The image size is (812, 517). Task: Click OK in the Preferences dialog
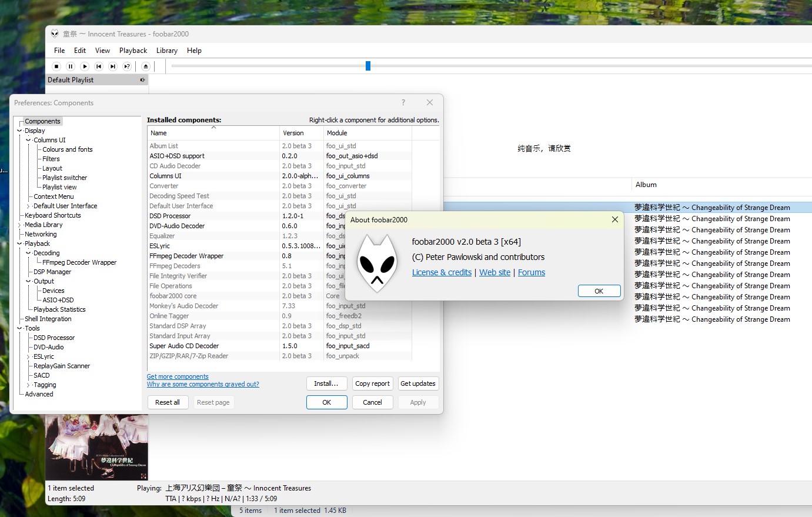point(326,402)
